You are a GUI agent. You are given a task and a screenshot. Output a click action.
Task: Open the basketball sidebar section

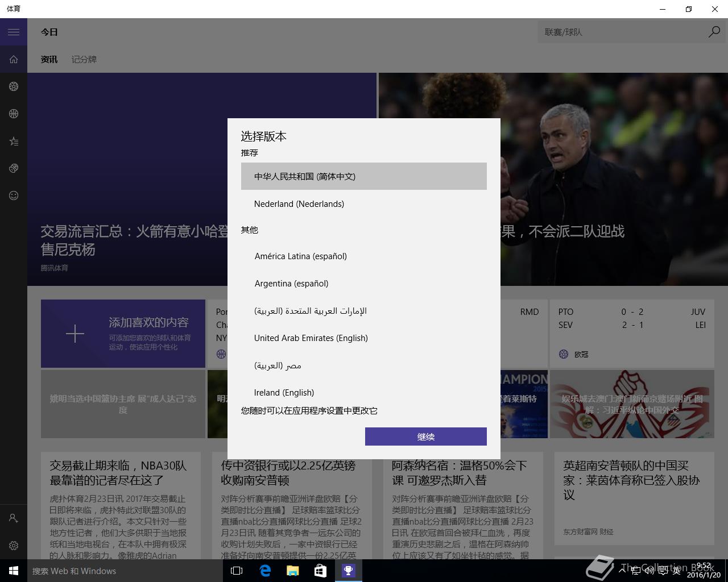(x=14, y=114)
